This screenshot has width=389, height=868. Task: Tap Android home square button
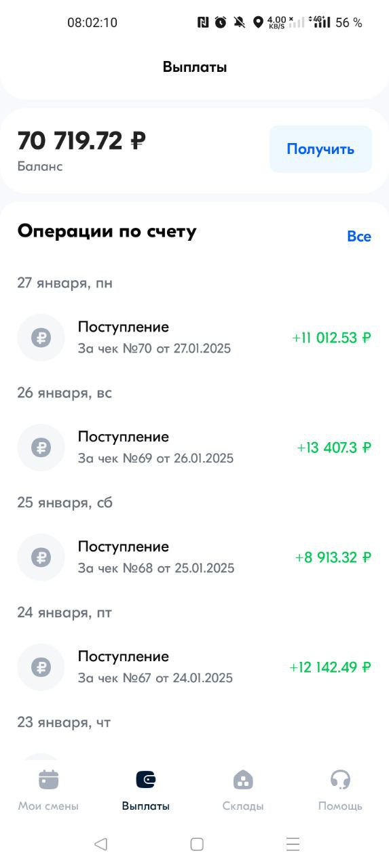(197, 844)
